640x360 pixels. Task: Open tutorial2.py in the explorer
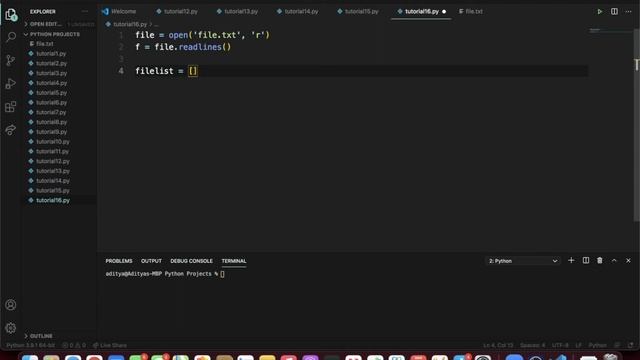51,63
